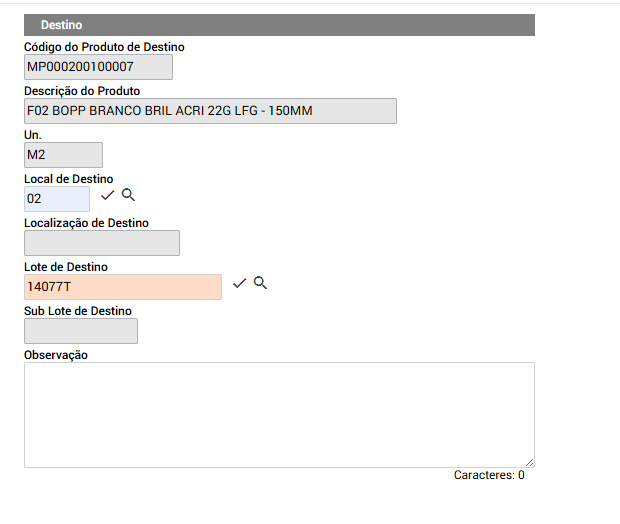Click the empty Localização de Destino field
620x524 pixels.
[102, 243]
